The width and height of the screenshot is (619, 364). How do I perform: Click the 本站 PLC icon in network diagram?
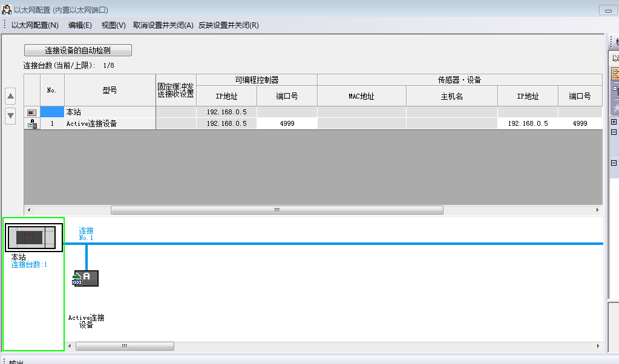[34, 237]
